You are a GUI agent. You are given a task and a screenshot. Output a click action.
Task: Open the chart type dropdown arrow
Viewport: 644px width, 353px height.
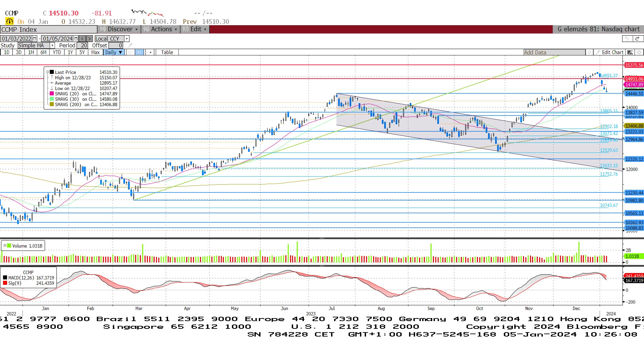pos(151,52)
